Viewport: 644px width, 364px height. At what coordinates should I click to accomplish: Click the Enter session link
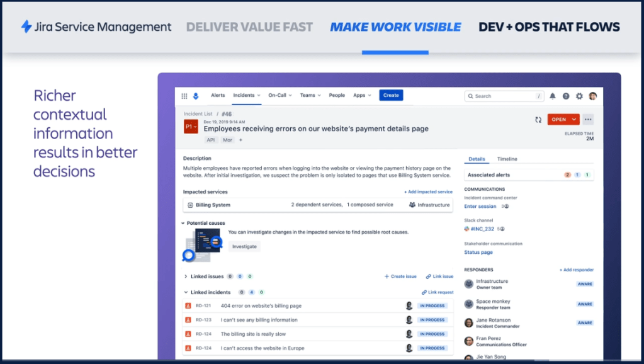point(480,207)
